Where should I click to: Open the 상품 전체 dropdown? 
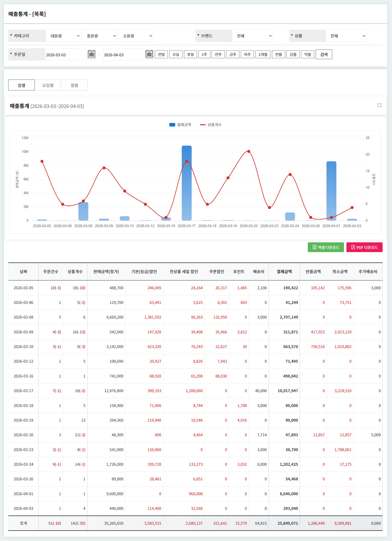[x=346, y=36]
